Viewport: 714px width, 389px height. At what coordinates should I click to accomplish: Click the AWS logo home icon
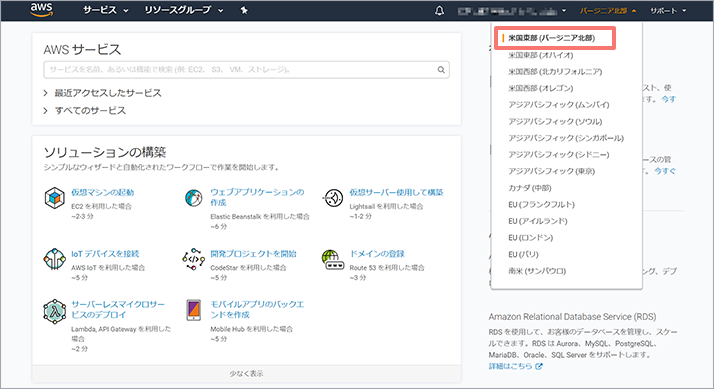[x=41, y=10]
